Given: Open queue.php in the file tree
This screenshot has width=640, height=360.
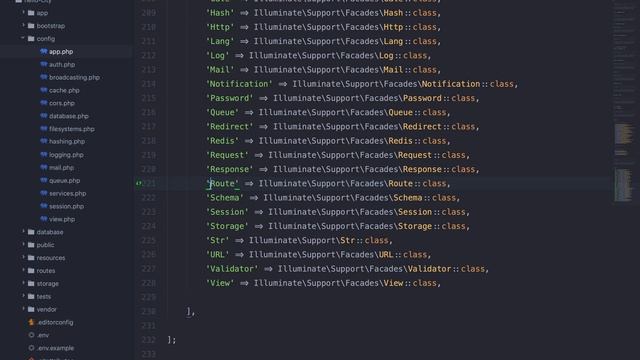Looking at the screenshot, I should click(64, 180).
